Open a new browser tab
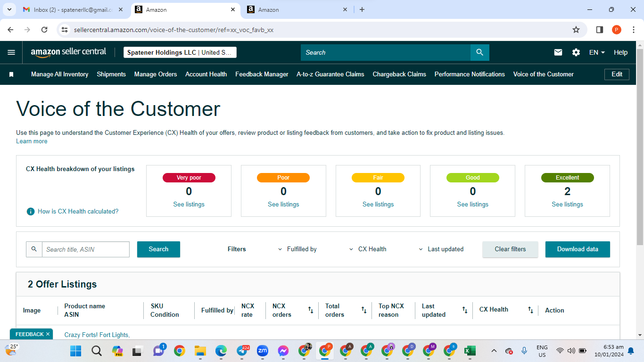Image resolution: width=644 pixels, height=362 pixels. 362,9
